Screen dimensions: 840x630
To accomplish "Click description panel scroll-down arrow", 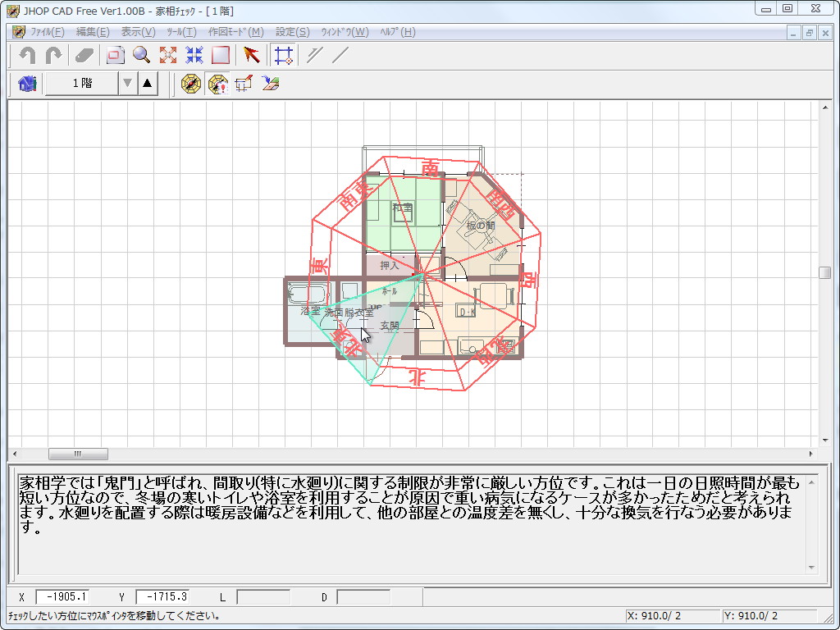I will click(x=811, y=568).
